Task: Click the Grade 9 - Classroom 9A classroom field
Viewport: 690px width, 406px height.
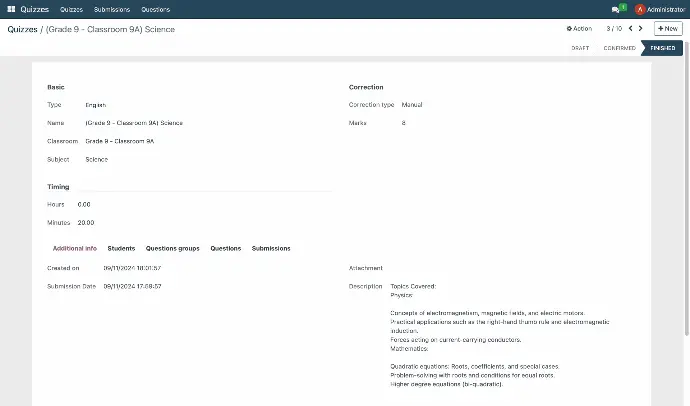Action: [x=120, y=141]
